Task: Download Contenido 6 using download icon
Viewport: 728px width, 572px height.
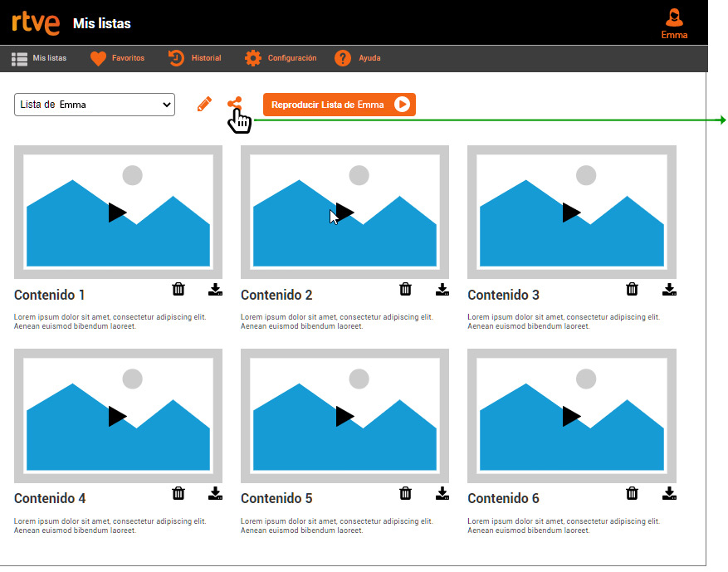Action: pos(669,493)
